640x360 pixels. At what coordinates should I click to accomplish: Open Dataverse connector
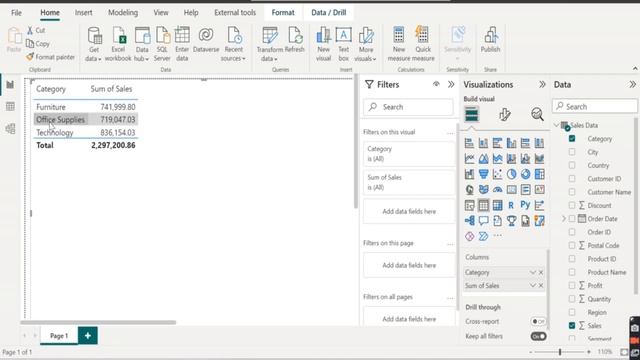206,40
